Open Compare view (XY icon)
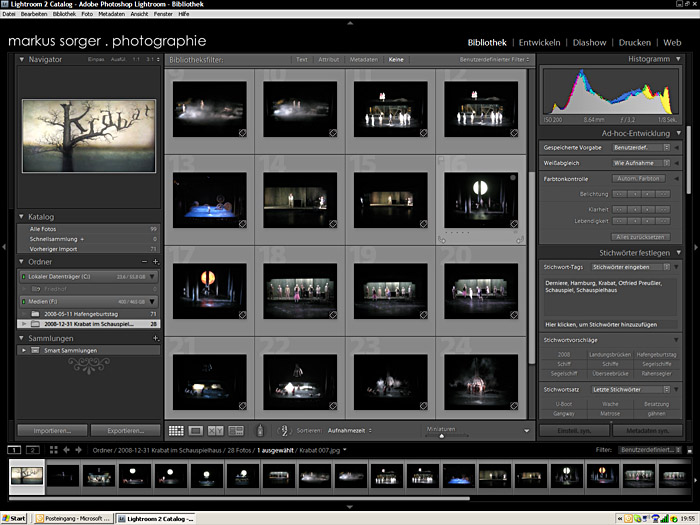The height and width of the screenshot is (525, 700). 216,430
